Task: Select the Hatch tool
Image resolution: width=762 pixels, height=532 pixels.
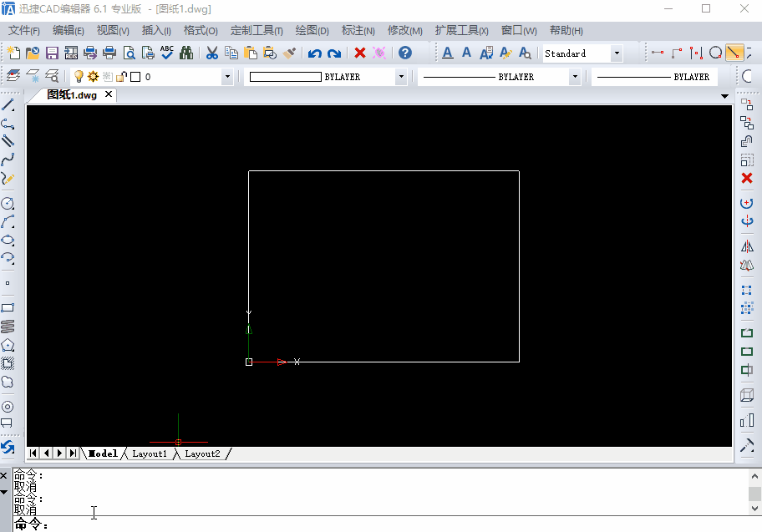Action: 8,363
